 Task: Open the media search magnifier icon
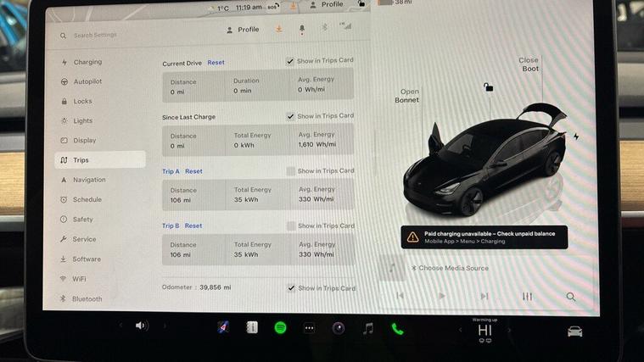tap(570, 297)
